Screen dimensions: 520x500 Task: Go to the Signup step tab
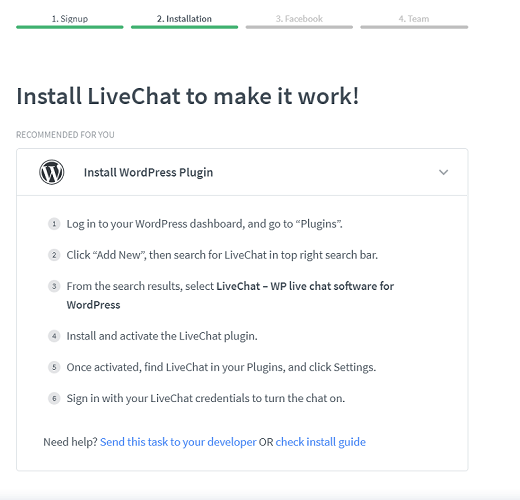(x=70, y=19)
